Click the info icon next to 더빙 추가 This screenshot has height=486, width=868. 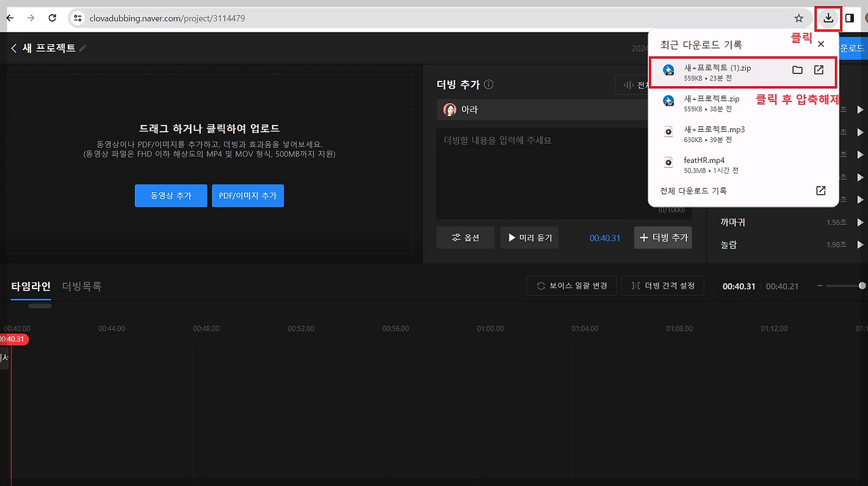(487, 84)
